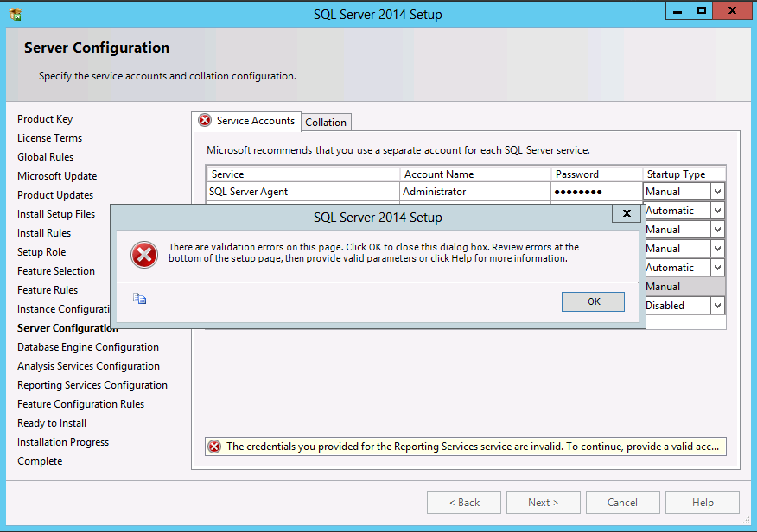This screenshot has height=532, width=757.
Task: Select Product Key in the setup steps list
Action: coord(45,119)
